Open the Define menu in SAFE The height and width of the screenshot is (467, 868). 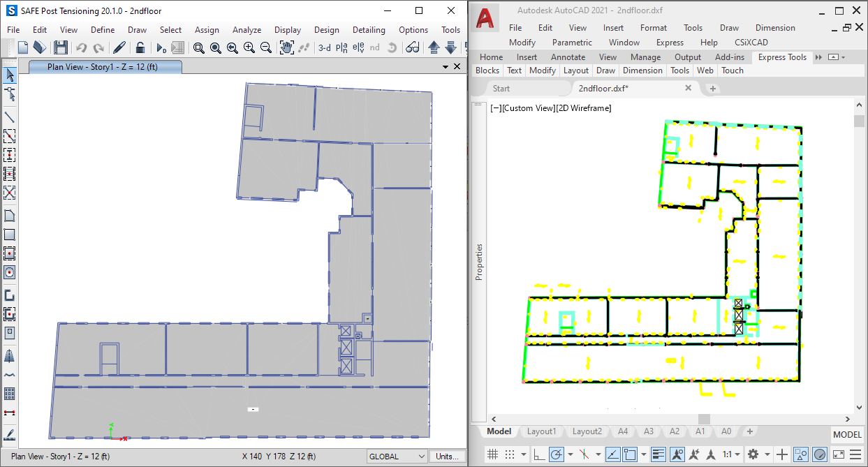103,29
